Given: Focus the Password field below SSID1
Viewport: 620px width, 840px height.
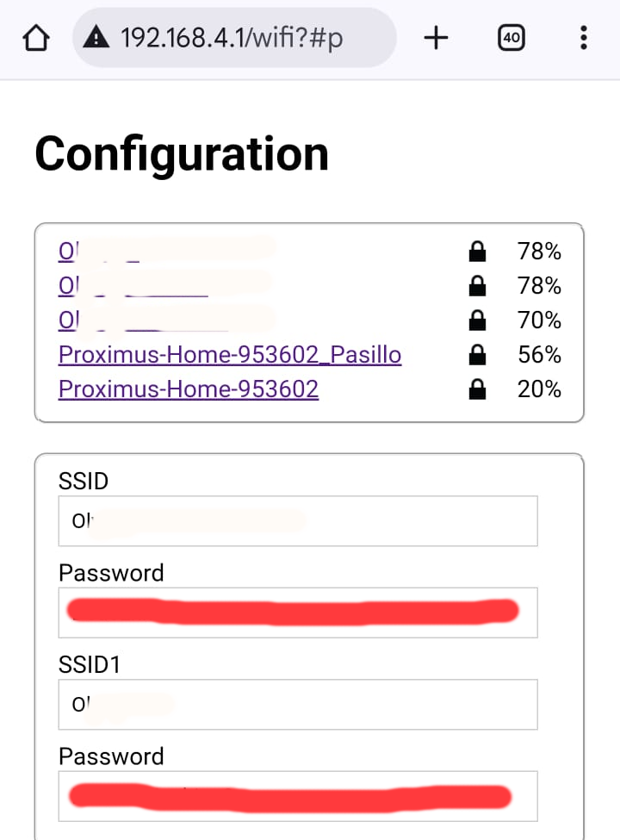Looking at the screenshot, I should 298,796.
